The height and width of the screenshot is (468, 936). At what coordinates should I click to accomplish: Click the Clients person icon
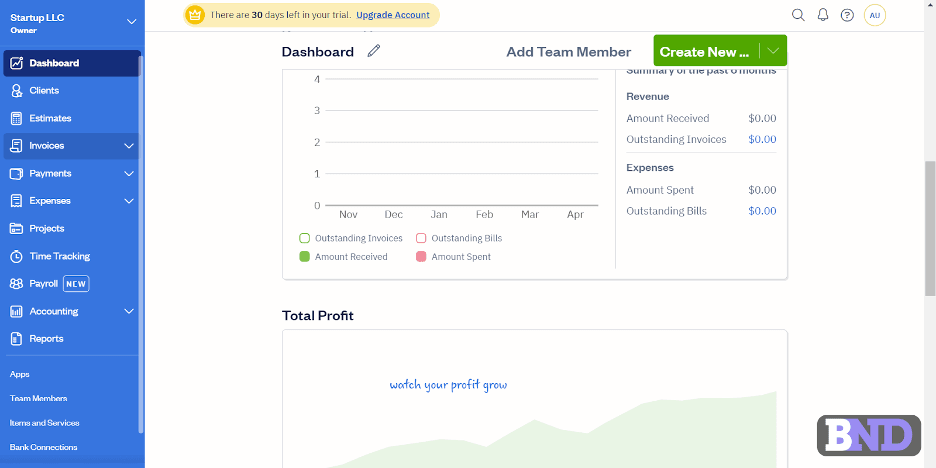click(x=17, y=91)
